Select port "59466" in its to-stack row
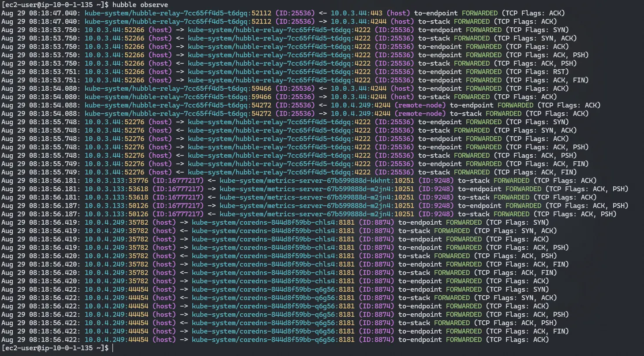 (262, 97)
